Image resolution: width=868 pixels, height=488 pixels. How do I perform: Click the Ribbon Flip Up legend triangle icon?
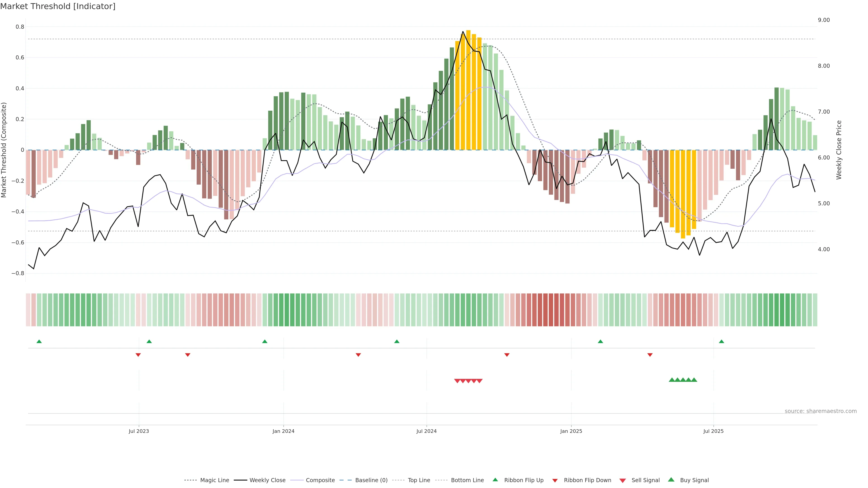point(495,480)
